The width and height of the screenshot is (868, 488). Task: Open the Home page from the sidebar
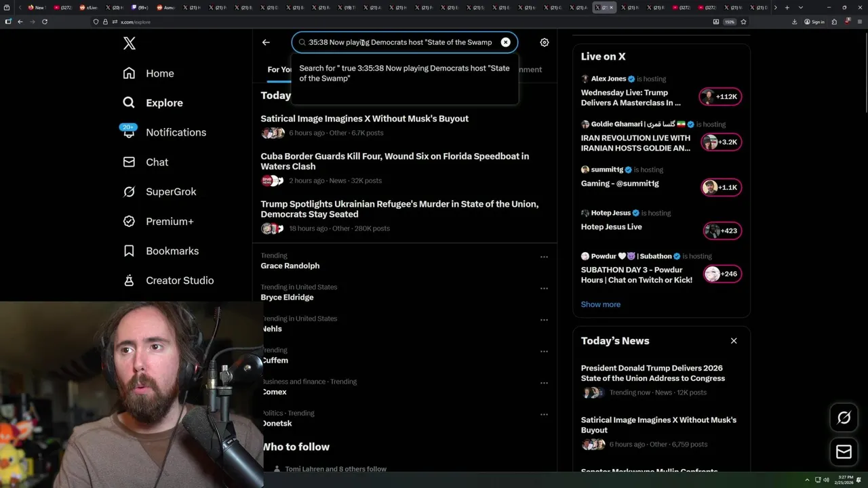(x=149, y=73)
